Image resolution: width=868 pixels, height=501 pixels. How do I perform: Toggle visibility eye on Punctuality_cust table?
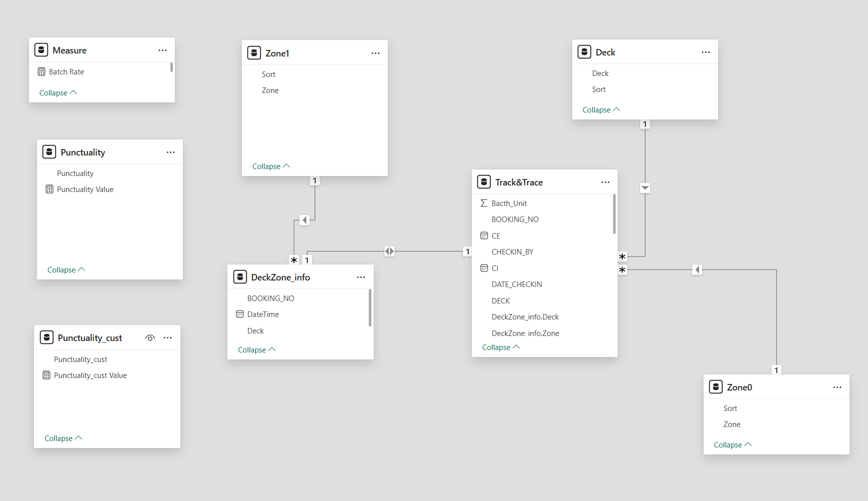click(150, 338)
